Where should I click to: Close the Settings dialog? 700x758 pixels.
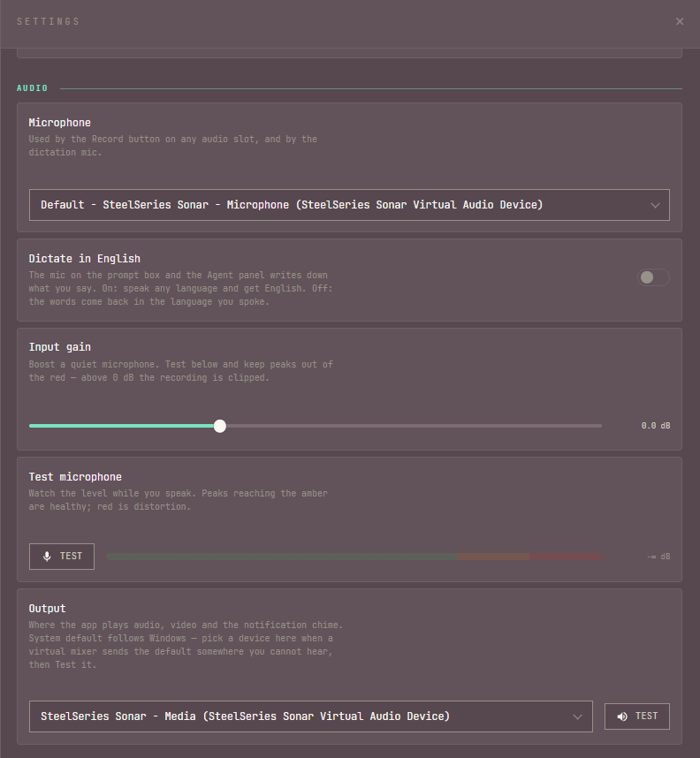coord(679,21)
